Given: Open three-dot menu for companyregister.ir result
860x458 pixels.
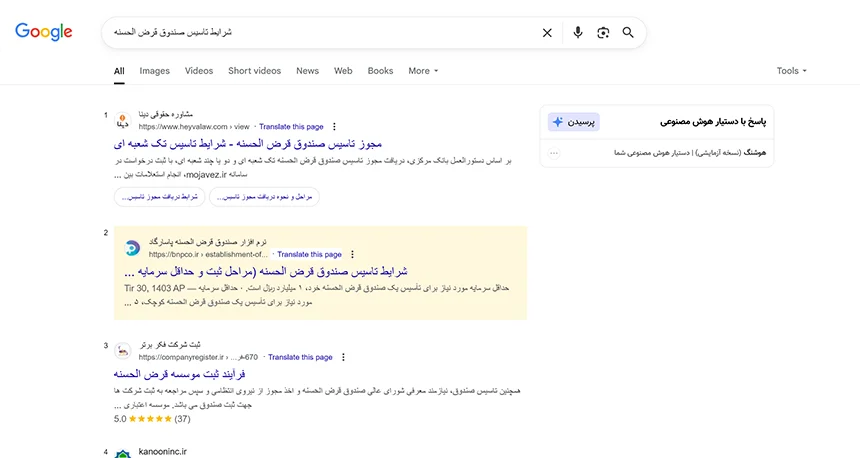Looking at the screenshot, I should pyautogui.click(x=343, y=357).
